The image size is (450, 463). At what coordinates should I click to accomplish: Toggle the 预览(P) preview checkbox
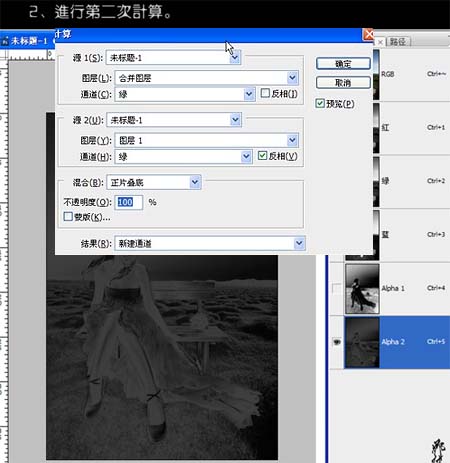click(320, 103)
